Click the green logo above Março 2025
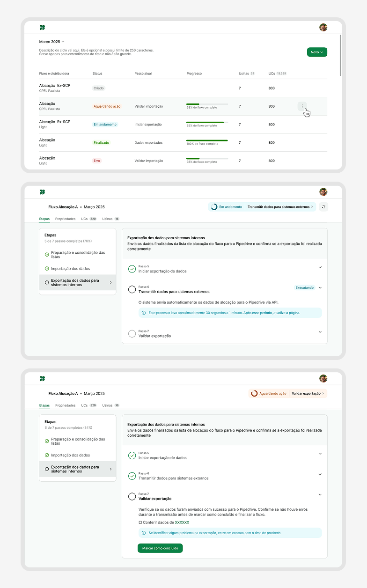Screen dimensions: 367x588 point(43,28)
